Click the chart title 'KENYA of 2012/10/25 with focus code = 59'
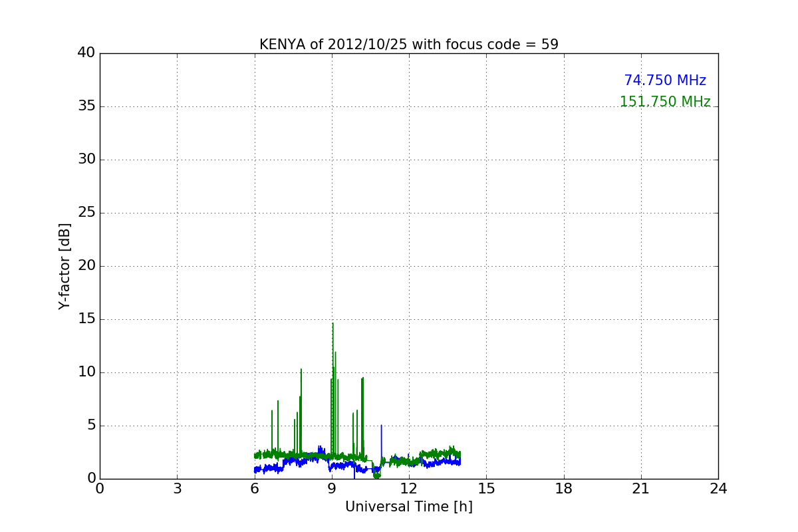The width and height of the screenshot is (798, 532). [x=409, y=45]
